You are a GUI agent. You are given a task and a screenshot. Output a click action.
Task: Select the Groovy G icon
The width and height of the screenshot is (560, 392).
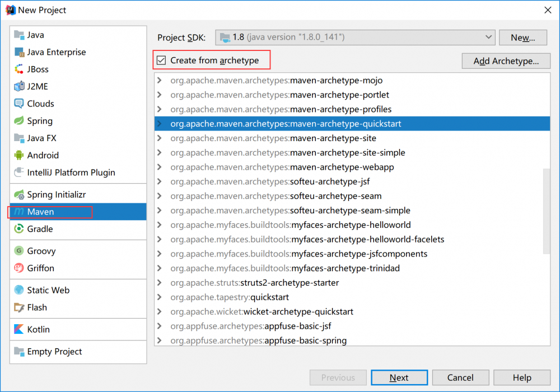tap(19, 251)
